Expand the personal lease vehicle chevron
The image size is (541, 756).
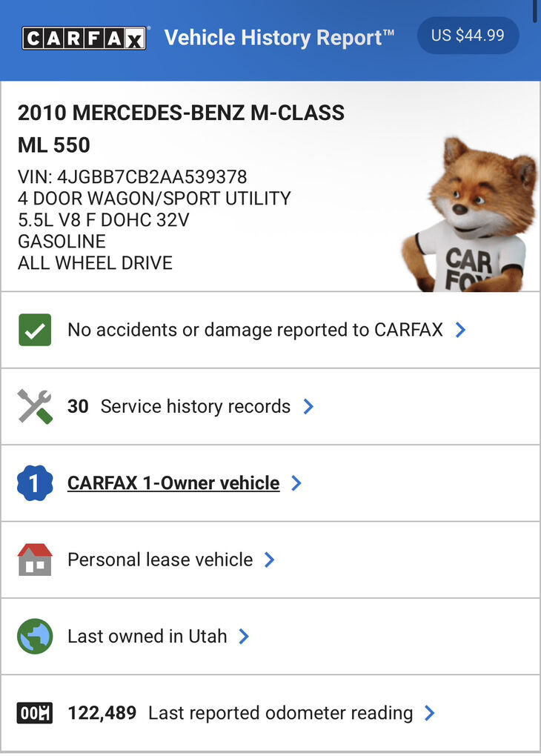point(270,560)
